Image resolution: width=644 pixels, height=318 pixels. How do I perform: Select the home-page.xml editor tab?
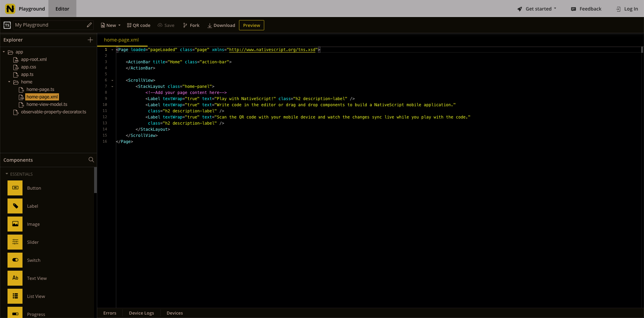pos(121,40)
